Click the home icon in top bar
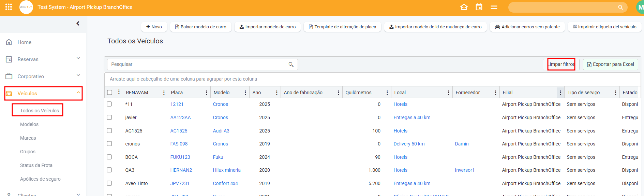 [464, 7]
